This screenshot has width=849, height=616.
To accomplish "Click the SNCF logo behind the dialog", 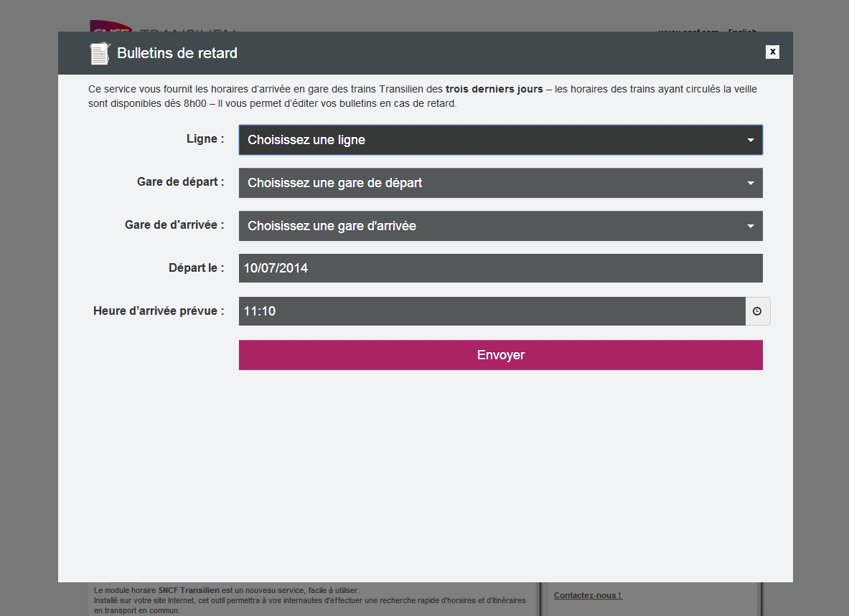I will 110,27.
